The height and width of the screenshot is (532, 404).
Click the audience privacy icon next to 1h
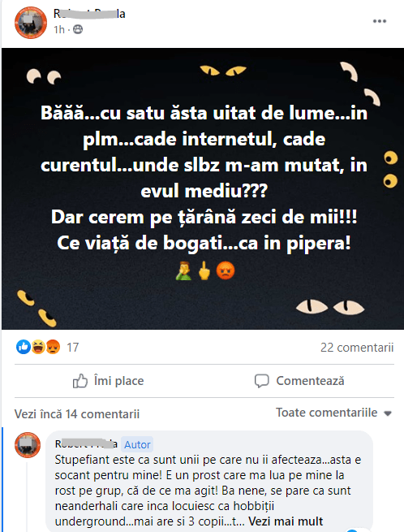[78, 30]
